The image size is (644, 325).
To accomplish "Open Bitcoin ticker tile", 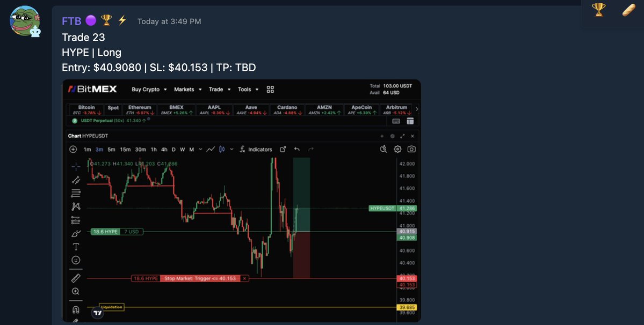I will (x=86, y=110).
